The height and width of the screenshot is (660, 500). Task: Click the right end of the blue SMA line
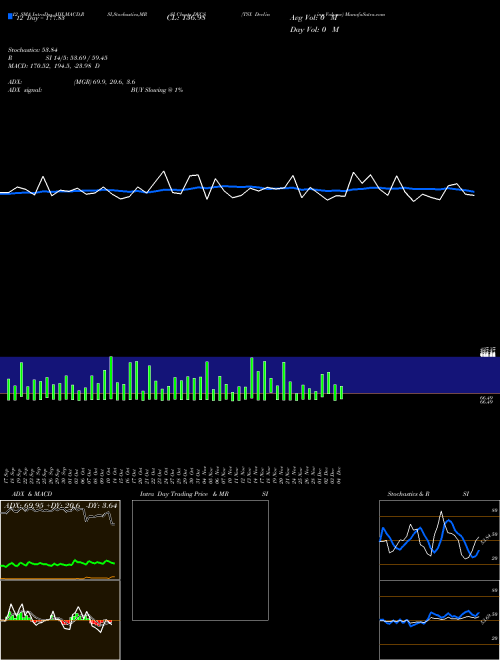[x=473, y=192]
